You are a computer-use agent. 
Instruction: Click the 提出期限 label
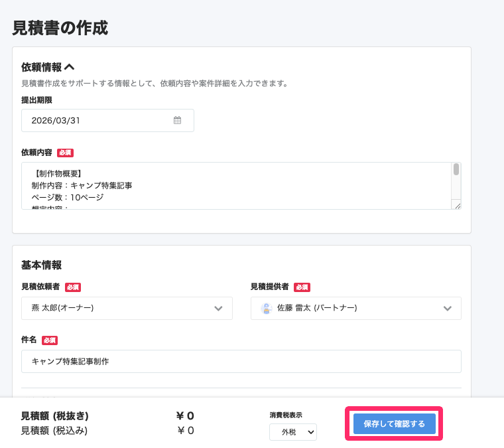(x=36, y=100)
